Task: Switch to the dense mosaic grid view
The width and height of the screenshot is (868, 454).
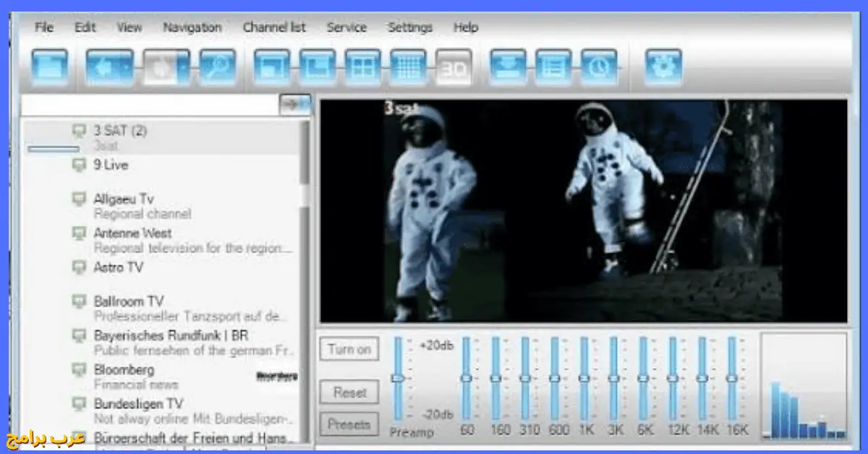Action: point(409,68)
